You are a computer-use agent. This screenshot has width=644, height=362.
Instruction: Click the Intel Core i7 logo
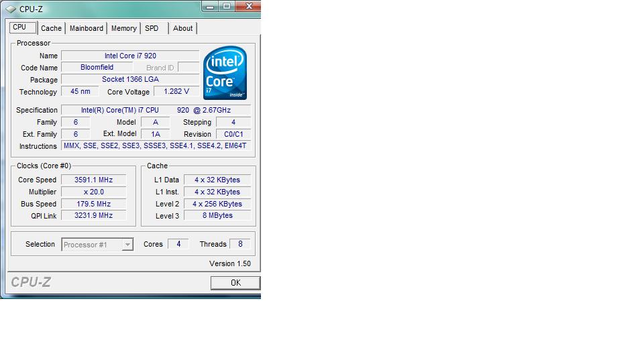tap(225, 72)
